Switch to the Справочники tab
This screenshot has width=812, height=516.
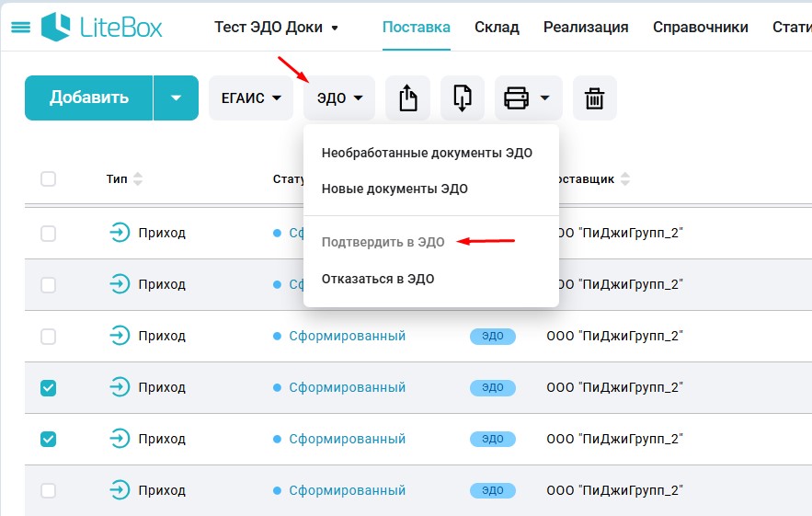(700, 27)
